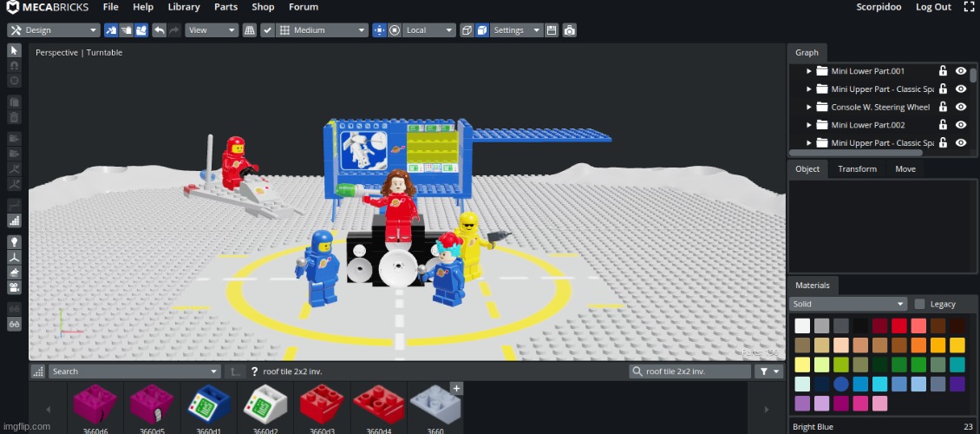Select the 3660d1 blue console part thumbnail
This screenshot has height=434, width=980.
[208, 406]
